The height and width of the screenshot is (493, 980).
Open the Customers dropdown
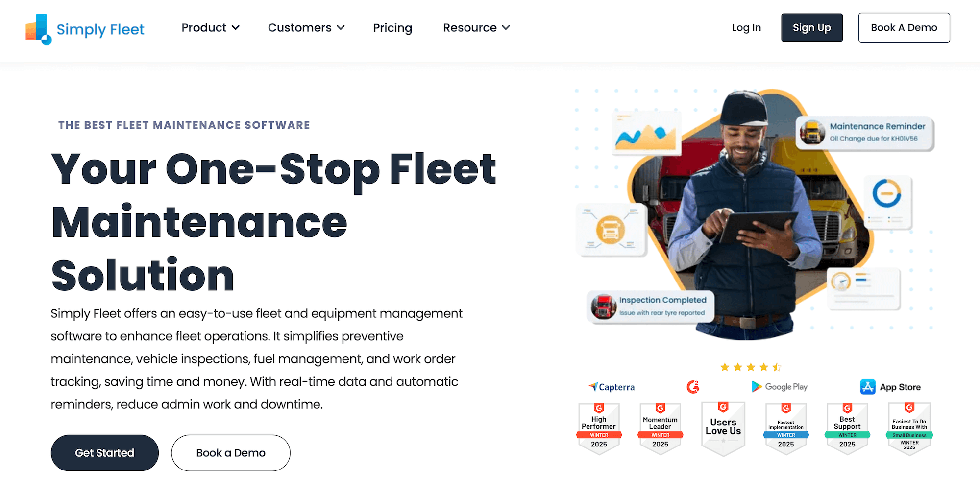(306, 28)
